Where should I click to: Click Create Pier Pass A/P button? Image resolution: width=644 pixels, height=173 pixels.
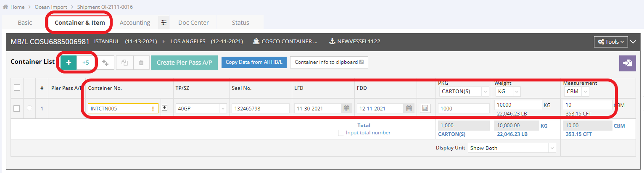184,63
